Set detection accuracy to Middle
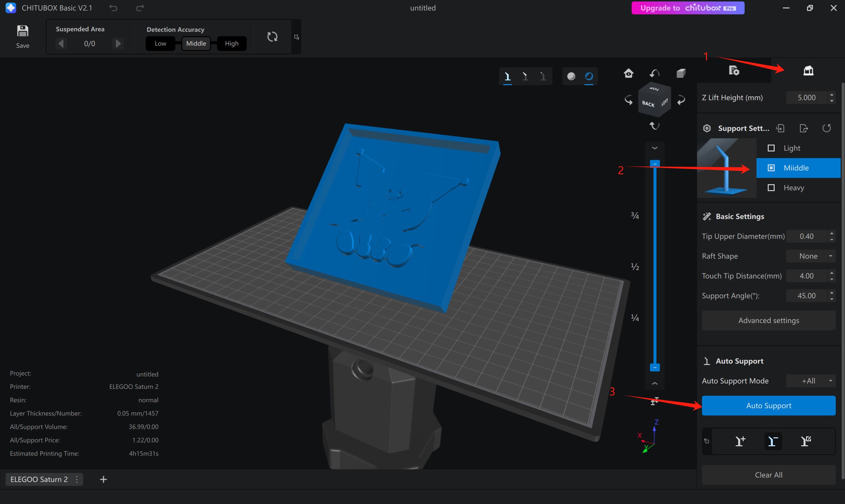 tap(196, 44)
